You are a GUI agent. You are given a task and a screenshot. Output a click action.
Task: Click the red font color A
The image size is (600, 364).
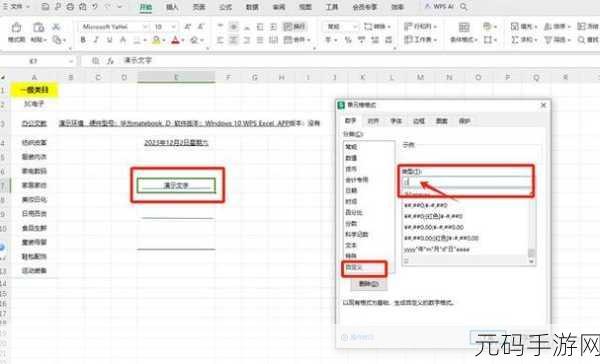pos(175,39)
